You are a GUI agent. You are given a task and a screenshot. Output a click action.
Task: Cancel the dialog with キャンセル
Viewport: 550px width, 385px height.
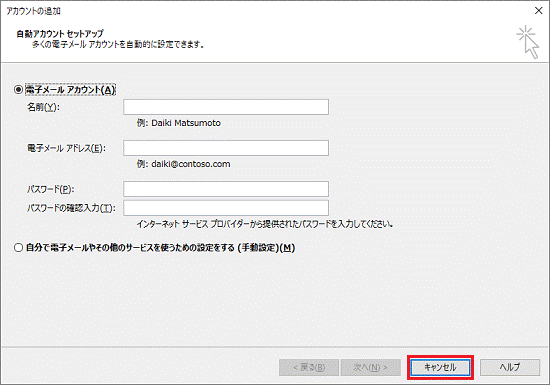coord(441,367)
